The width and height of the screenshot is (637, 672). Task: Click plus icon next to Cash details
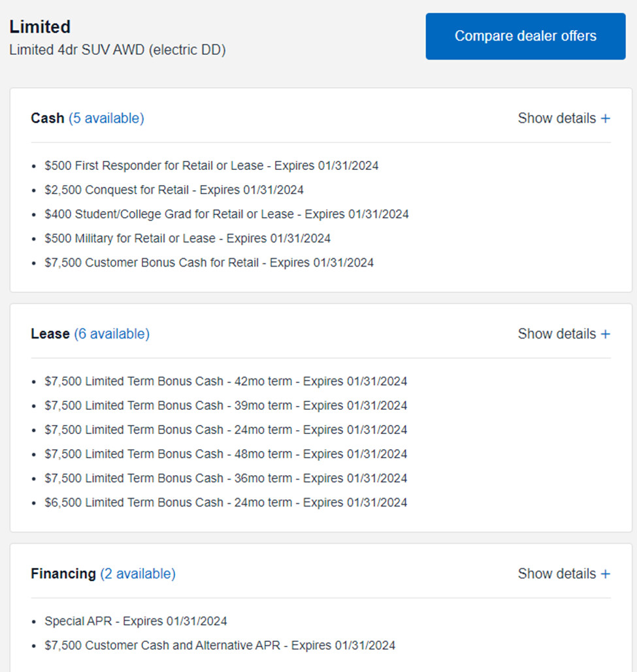point(605,119)
